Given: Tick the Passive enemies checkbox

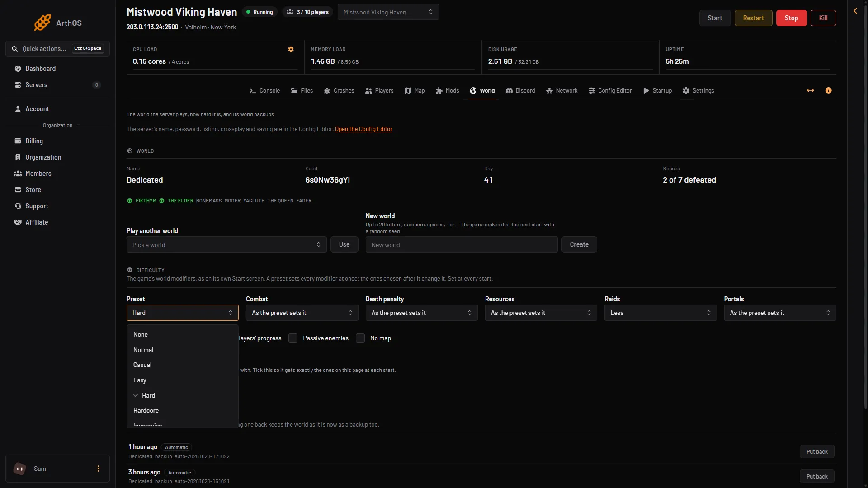Looking at the screenshot, I should tap(293, 338).
